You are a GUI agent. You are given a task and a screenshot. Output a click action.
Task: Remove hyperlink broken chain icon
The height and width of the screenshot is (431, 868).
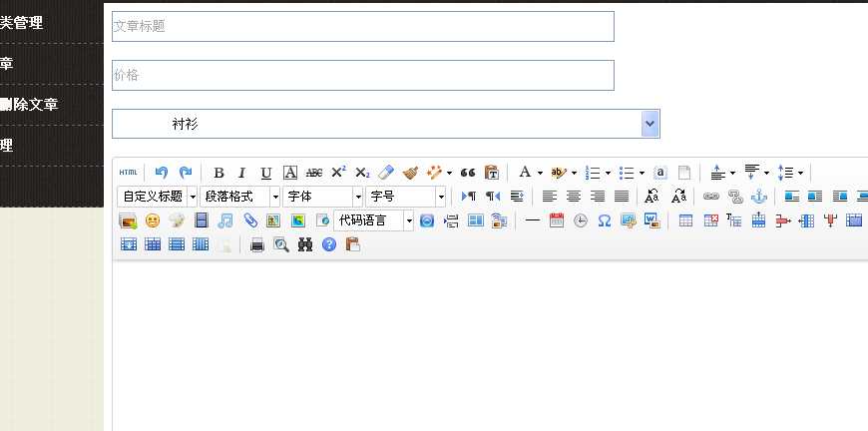[x=735, y=197]
